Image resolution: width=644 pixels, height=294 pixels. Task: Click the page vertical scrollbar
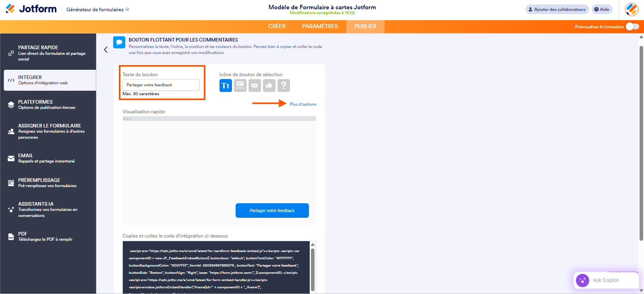(x=641, y=143)
